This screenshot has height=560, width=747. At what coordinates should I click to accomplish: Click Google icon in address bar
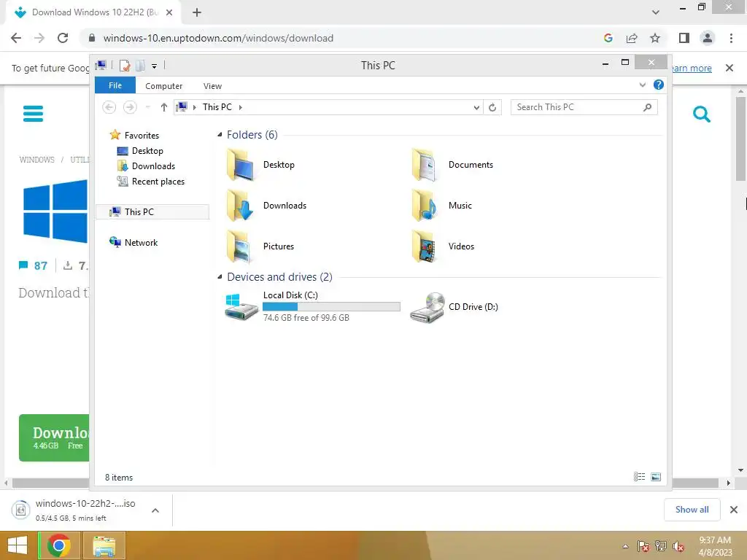[x=608, y=38]
